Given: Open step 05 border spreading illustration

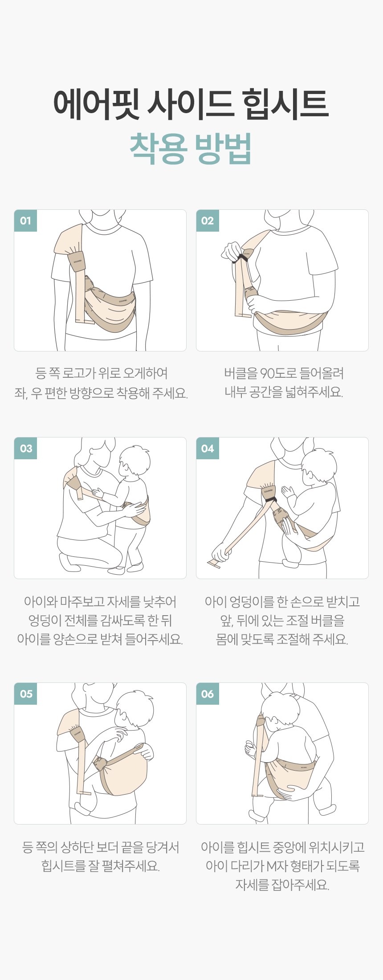Looking at the screenshot, I should tap(100, 753).
